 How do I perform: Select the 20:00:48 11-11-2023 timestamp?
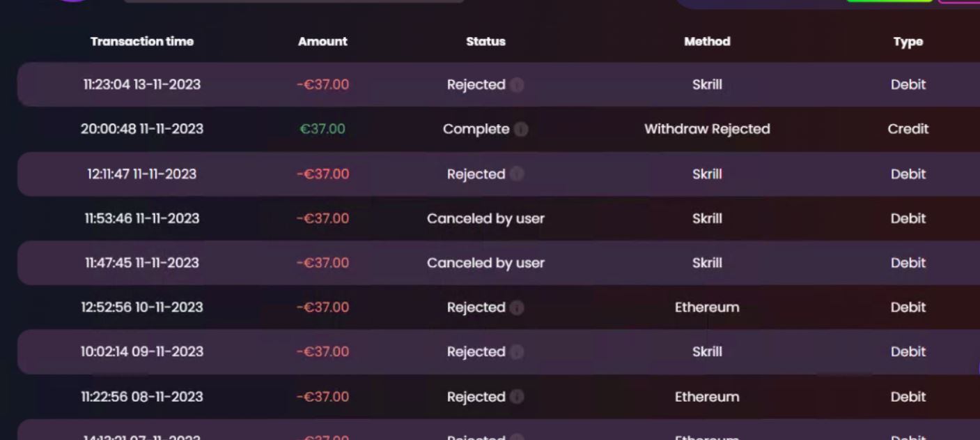pyautogui.click(x=142, y=129)
